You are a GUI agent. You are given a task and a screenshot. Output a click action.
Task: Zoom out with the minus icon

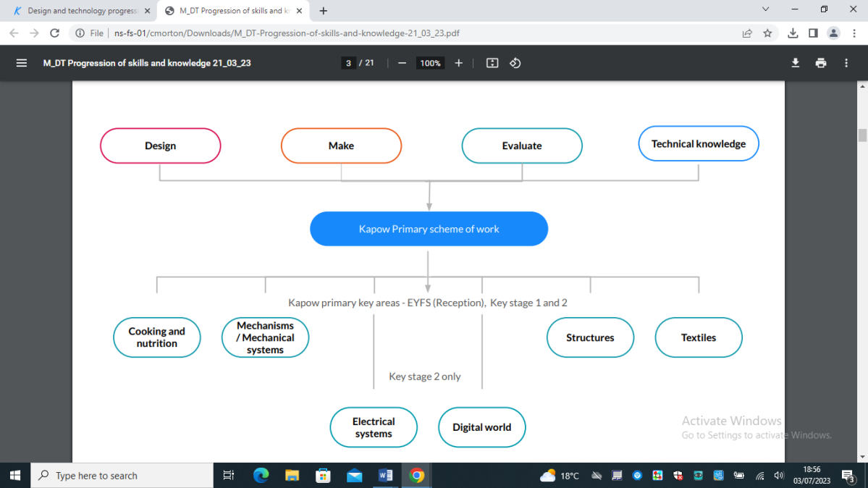(x=402, y=63)
